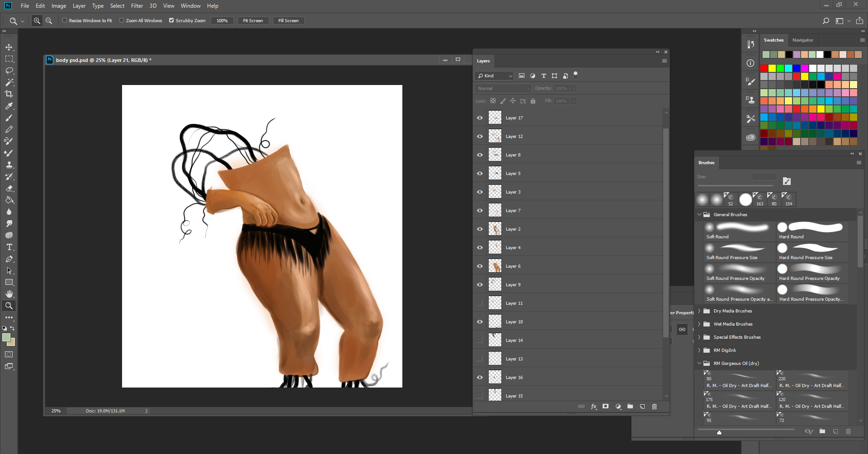Open the Filter menu

coord(137,5)
